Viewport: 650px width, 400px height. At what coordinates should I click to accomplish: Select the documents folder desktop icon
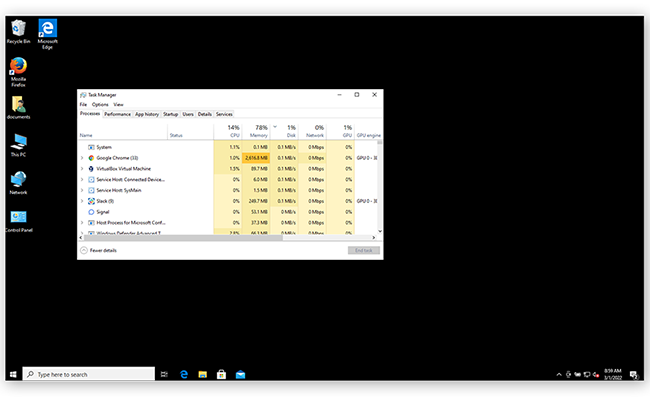click(18, 107)
